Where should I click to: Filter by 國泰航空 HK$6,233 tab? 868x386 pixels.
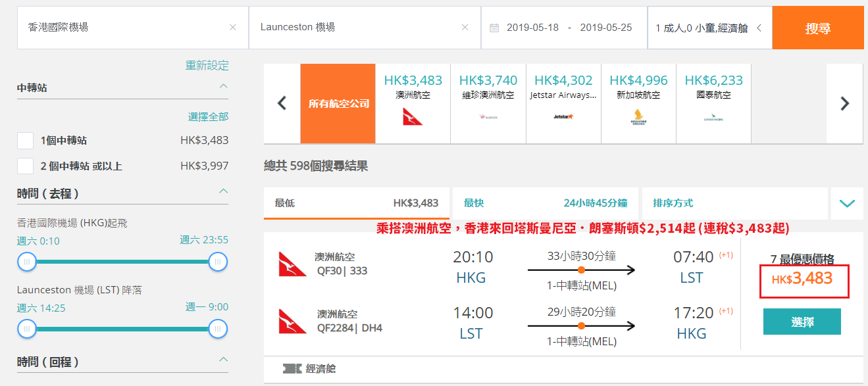point(713,103)
